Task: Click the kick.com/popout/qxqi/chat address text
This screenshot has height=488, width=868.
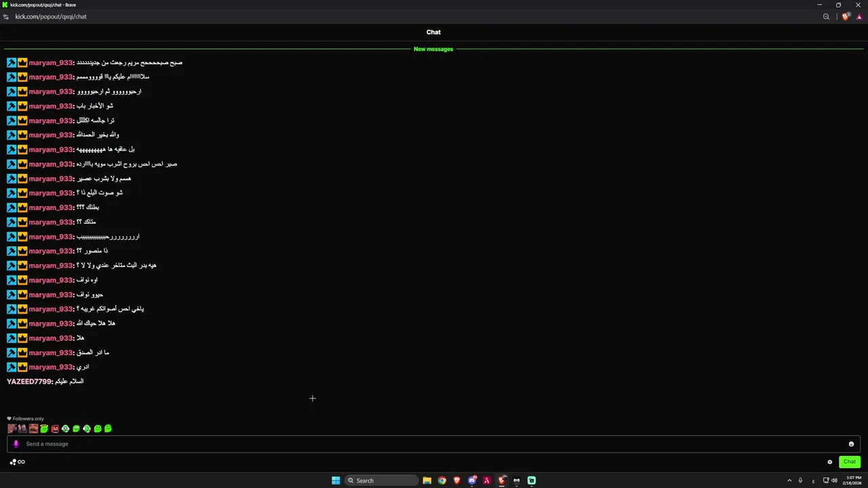Action: click(51, 17)
